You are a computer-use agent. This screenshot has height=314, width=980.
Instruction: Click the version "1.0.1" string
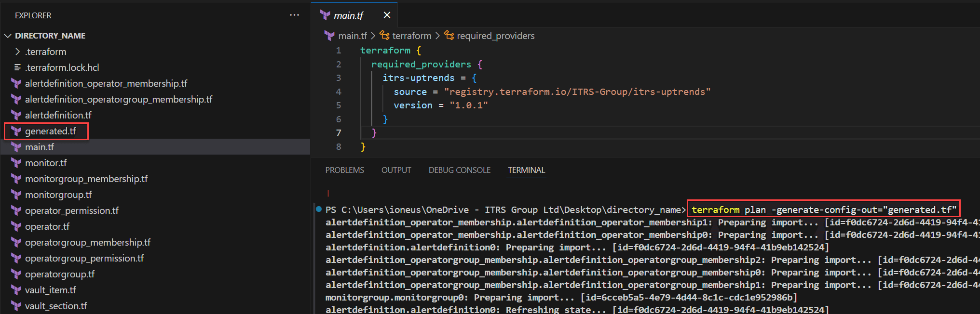click(x=469, y=105)
